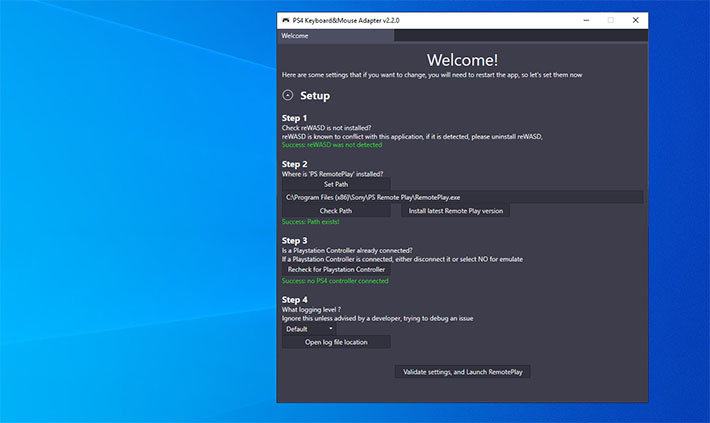Screen dimensions: 710x423
Task: Click the Step 3 heading
Action: [x=294, y=240]
